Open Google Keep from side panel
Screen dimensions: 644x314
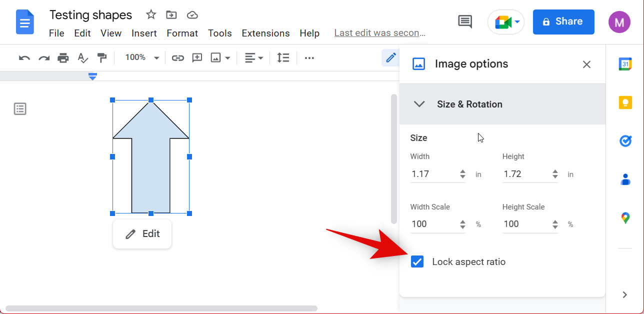(625, 102)
